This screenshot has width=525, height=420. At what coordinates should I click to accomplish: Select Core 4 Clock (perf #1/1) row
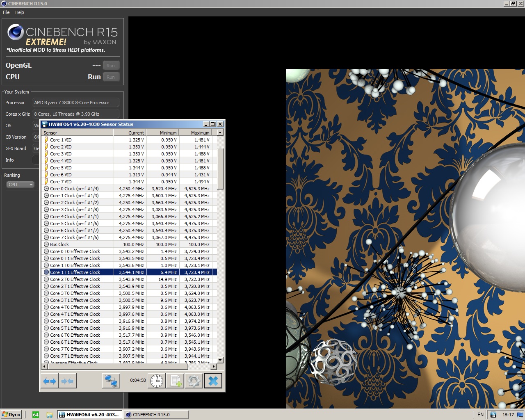[x=130, y=217]
